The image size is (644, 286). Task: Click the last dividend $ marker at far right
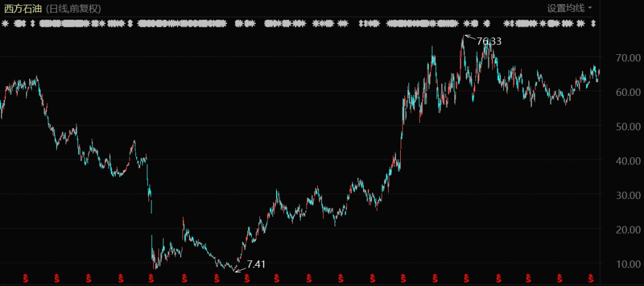pos(591,278)
